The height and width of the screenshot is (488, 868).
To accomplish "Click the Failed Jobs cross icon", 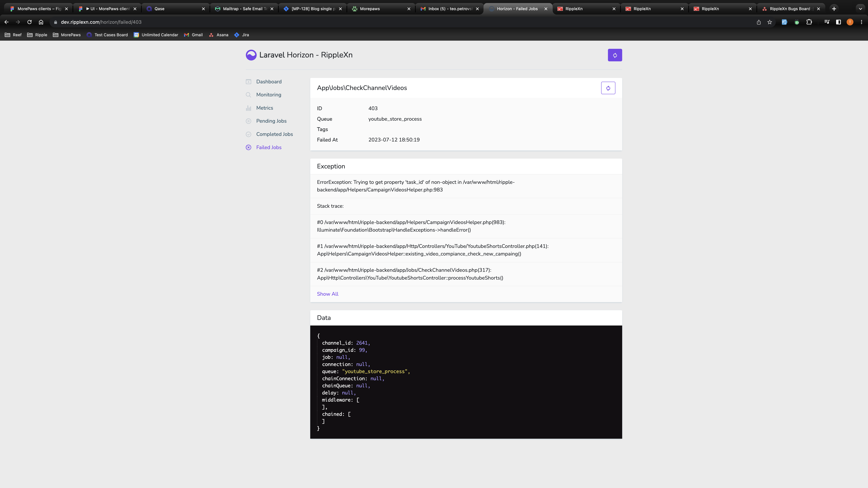I will click(248, 147).
